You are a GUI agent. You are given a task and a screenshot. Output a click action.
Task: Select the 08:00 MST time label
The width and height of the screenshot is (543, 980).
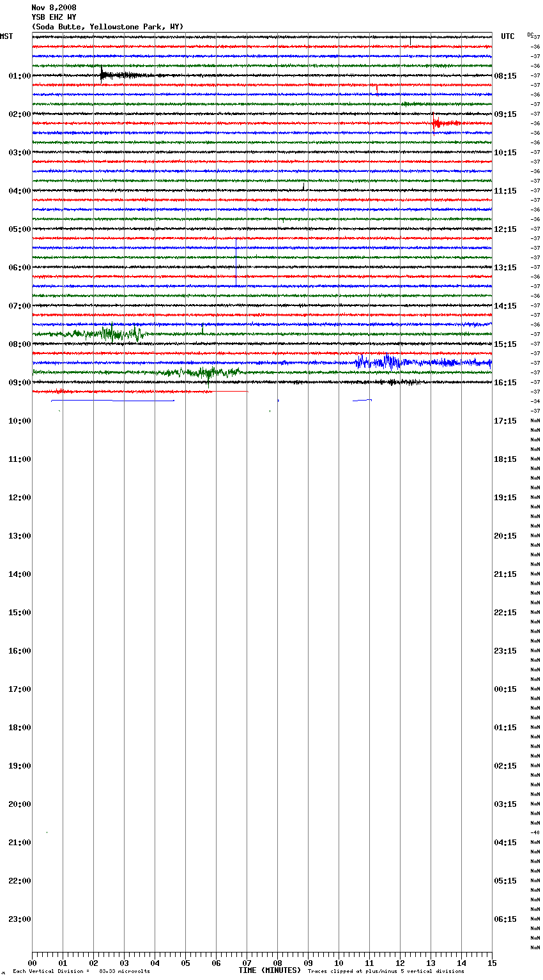[x=20, y=344]
